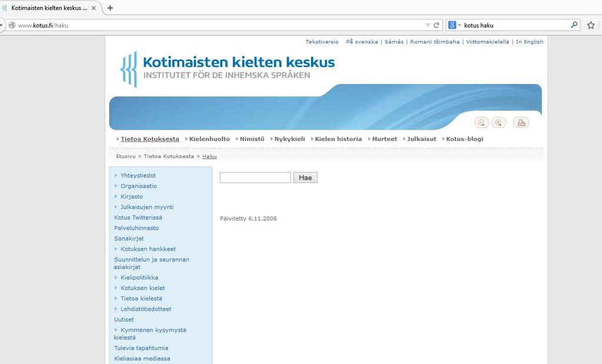The width and height of the screenshot is (602, 364).
Task: Open the address bar history dropdown arrow
Action: [428, 25]
